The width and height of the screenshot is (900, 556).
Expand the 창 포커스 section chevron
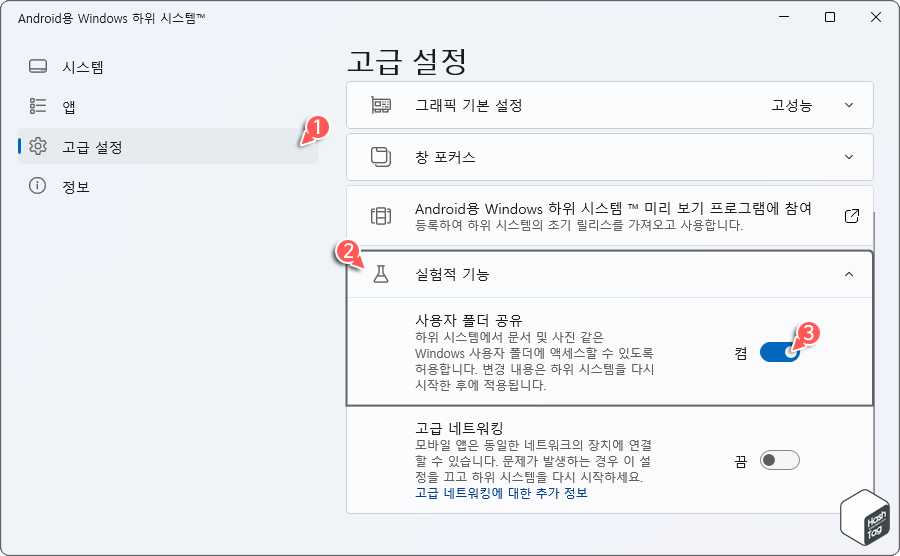coord(849,157)
